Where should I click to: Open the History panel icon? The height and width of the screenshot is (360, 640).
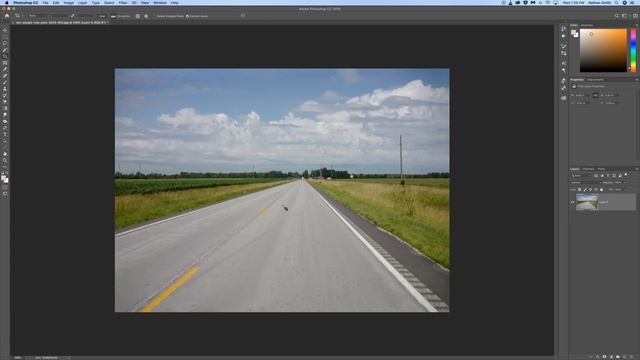564,29
